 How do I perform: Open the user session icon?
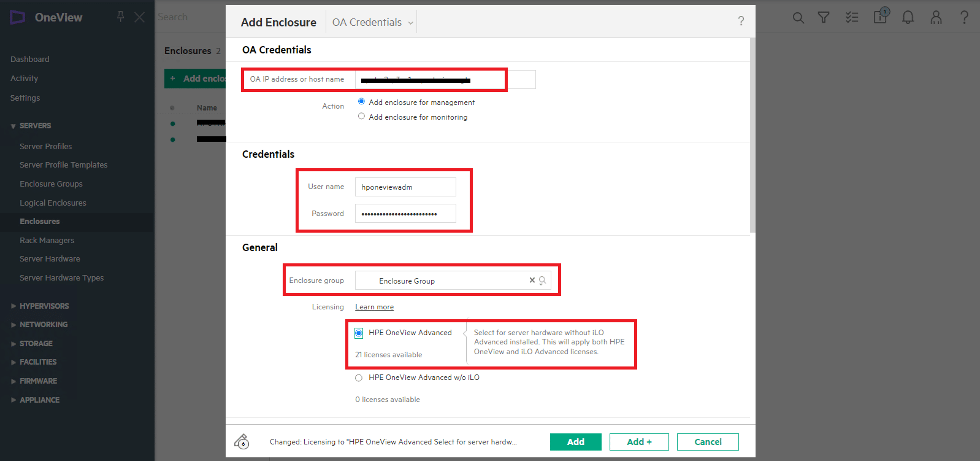936,17
